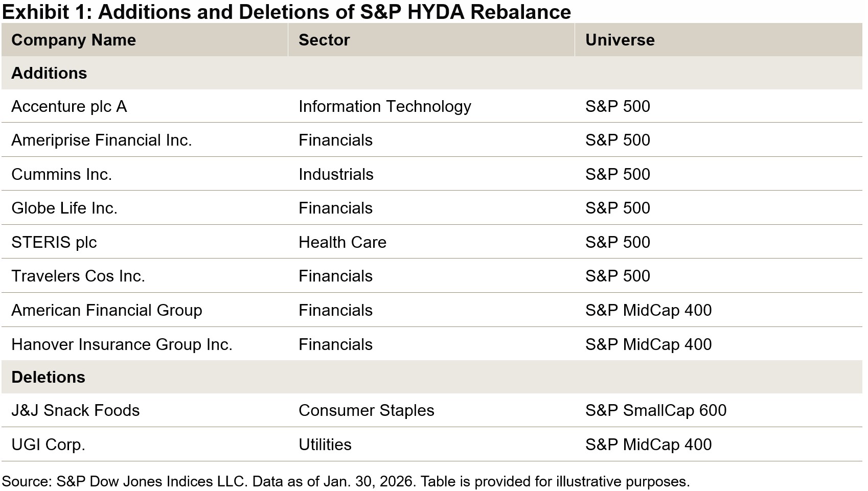The image size is (868, 491).
Task: Click the Cummins Inc. entry
Action: pyautogui.click(x=61, y=174)
